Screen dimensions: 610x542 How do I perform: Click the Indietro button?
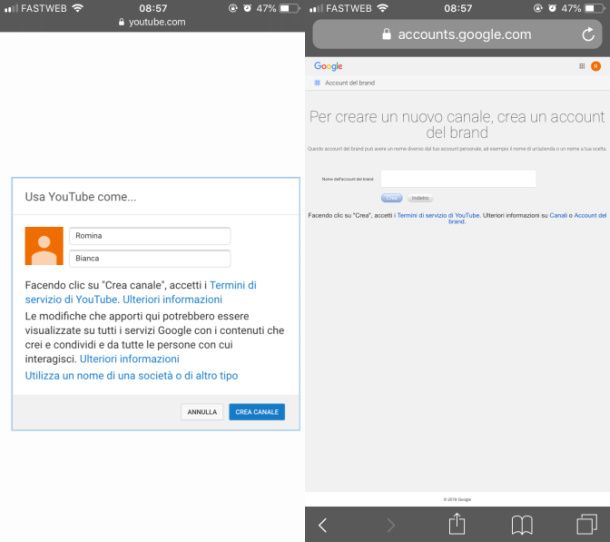point(420,198)
